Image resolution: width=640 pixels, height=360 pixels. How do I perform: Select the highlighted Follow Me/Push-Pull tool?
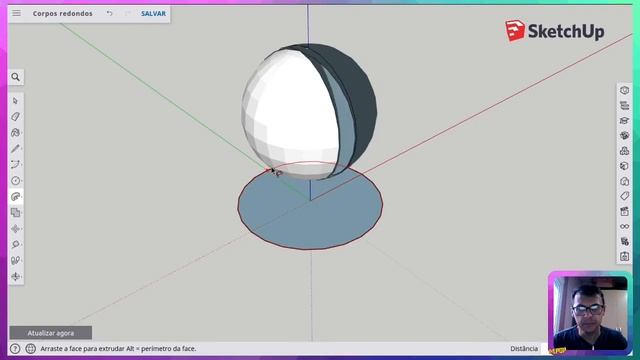pos(16,196)
